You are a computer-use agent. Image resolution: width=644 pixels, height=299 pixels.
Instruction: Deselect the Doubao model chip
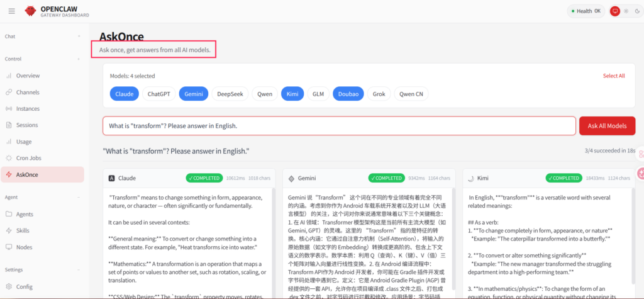[348, 94]
